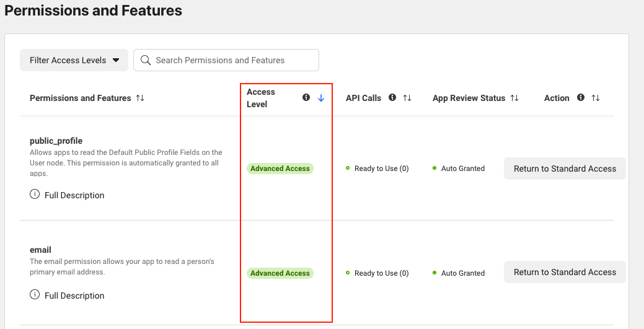Sort by App Review Status arrows

514,98
